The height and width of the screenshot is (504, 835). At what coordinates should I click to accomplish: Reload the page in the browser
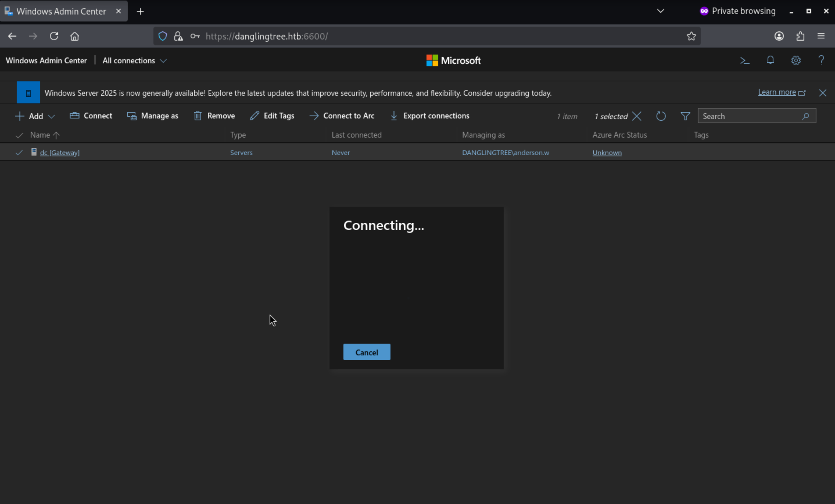pyautogui.click(x=54, y=36)
